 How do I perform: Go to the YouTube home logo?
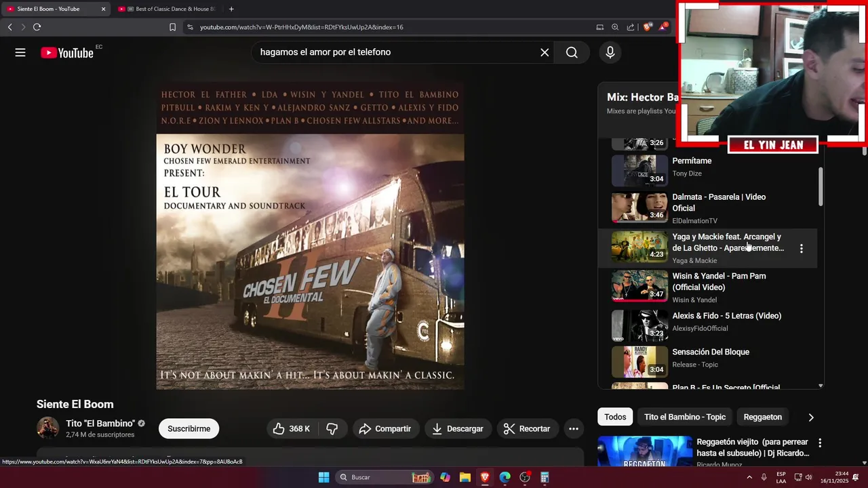click(x=67, y=53)
